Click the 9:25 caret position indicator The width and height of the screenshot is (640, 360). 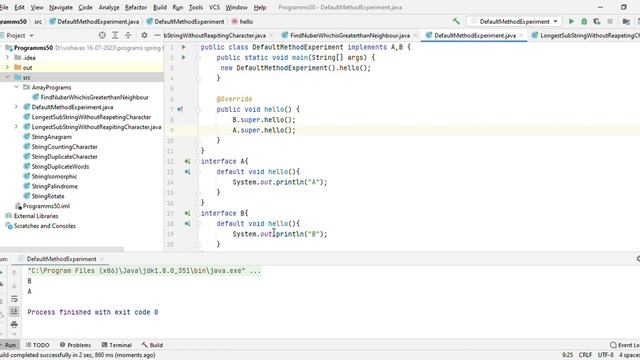click(x=567, y=355)
